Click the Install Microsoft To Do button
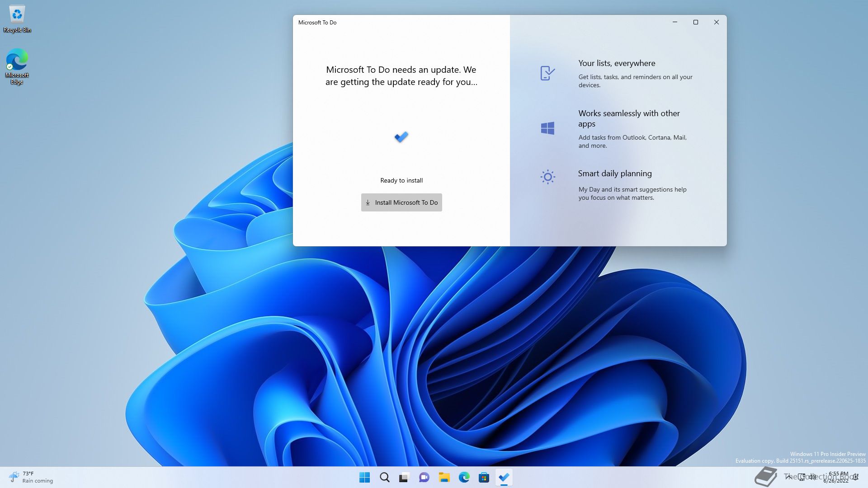Screen dimensions: 868x488 401,202
